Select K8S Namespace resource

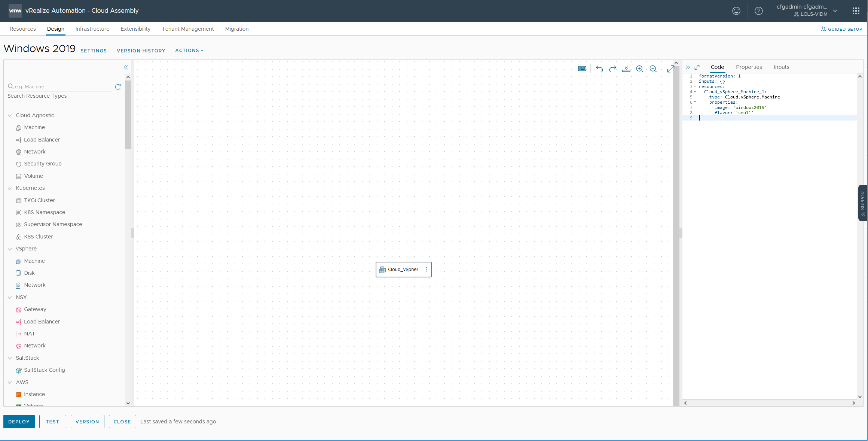click(x=40, y=212)
